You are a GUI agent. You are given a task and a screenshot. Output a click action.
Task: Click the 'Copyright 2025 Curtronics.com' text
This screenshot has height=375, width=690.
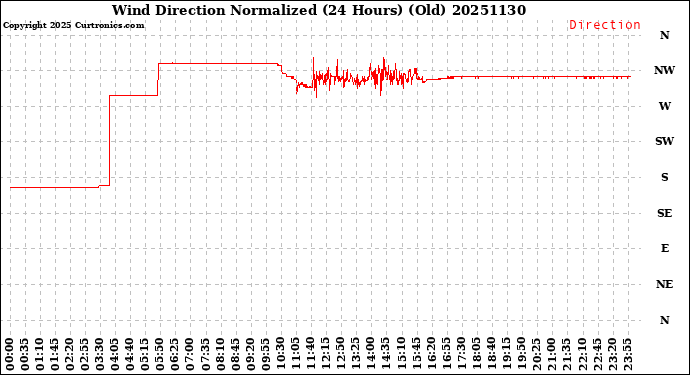click(73, 25)
